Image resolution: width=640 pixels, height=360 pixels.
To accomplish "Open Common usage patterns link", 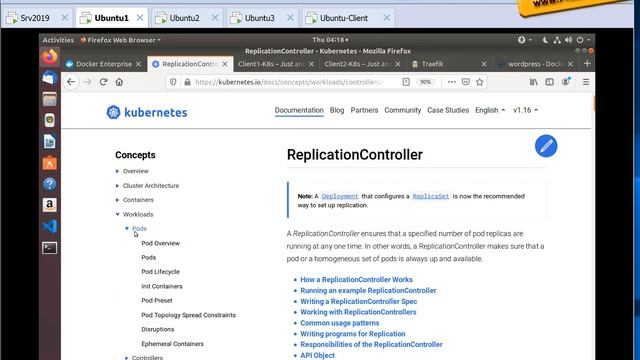I will (340, 323).
